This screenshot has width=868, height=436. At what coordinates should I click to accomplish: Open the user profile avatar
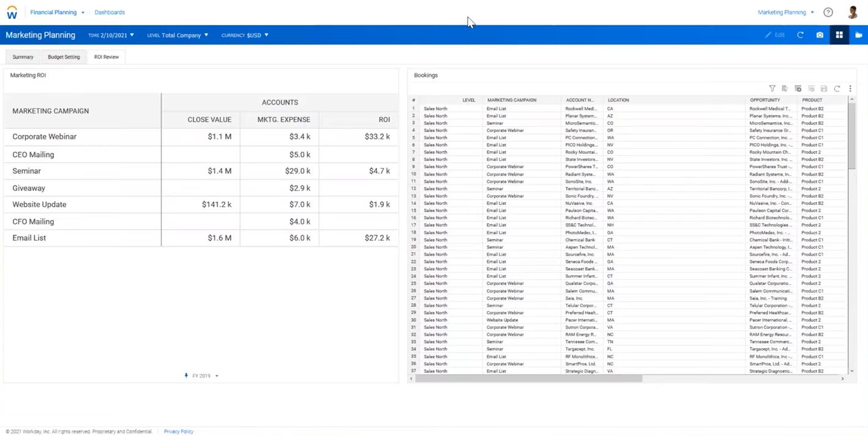pyautogui.click(x=853, y=12)
